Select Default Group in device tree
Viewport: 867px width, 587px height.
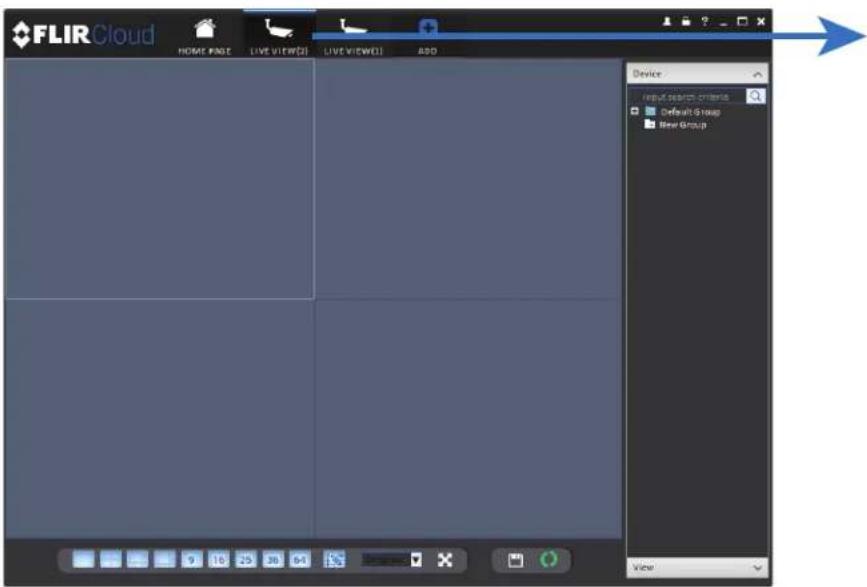coord(690,112)
